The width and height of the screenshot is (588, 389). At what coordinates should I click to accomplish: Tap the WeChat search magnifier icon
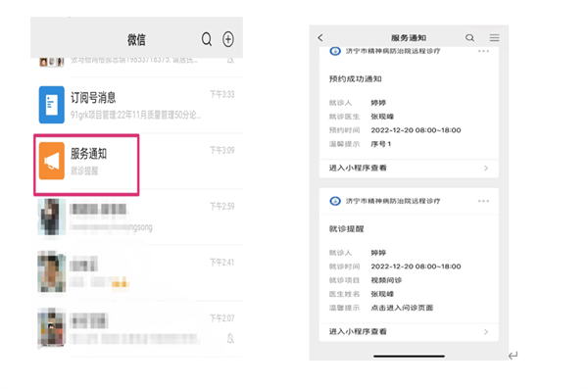pyautogui.click(x=207, y=39)
